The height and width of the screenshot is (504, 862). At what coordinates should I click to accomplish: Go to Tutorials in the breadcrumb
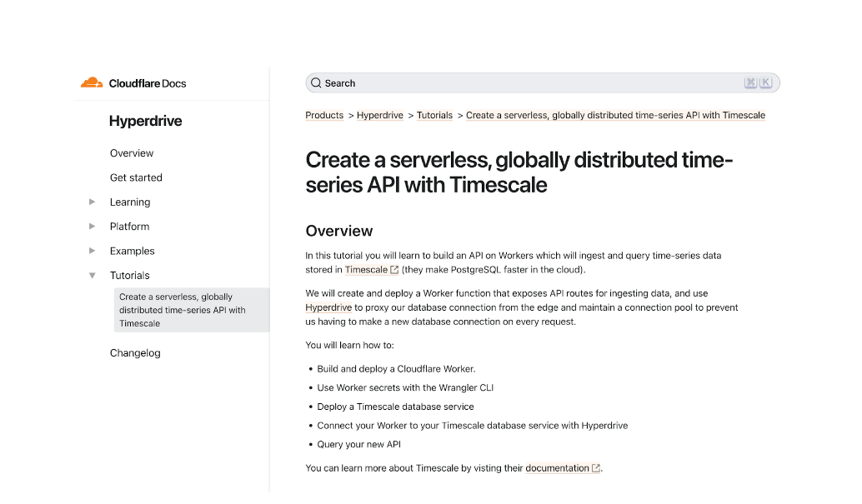click(x=434, y=116)
